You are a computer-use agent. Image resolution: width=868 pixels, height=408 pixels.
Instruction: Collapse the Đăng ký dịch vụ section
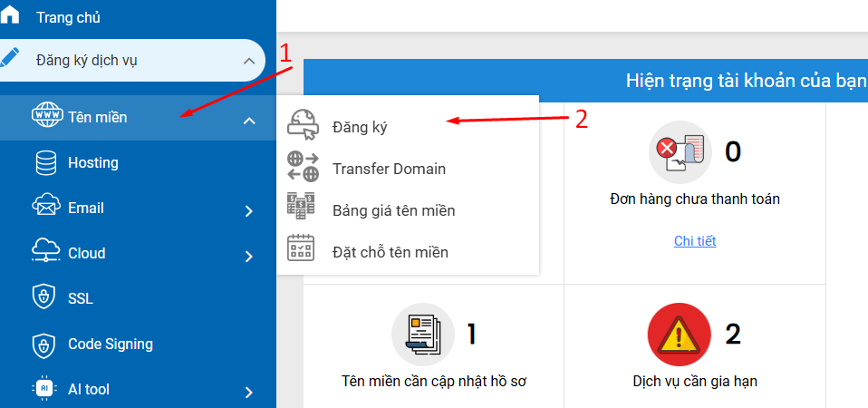(x=249, y=61)
